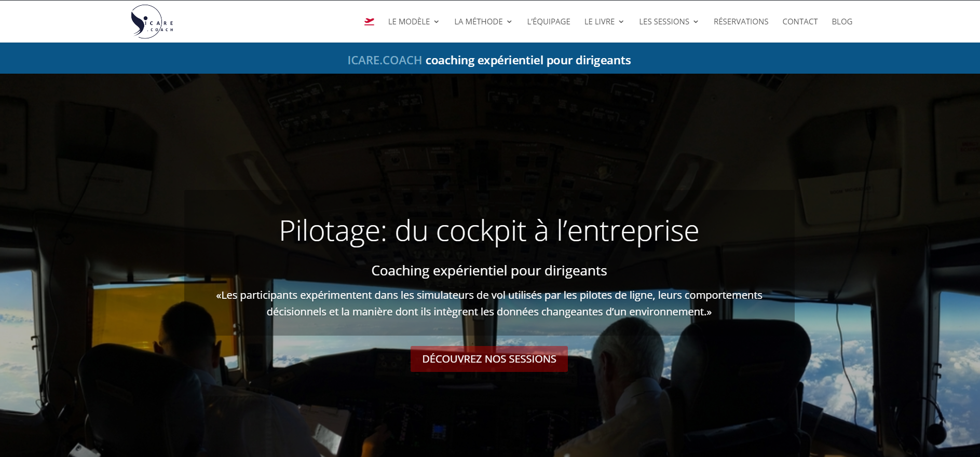Expand the LE LIVRE dropdown chevron
980x457 pixels.
621,22
